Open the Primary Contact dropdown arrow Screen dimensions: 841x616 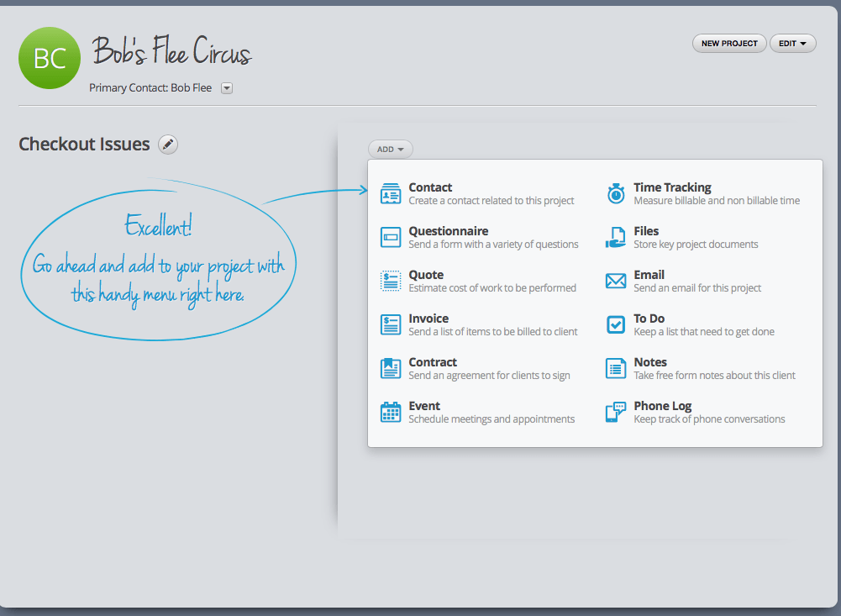click(226, 88)
